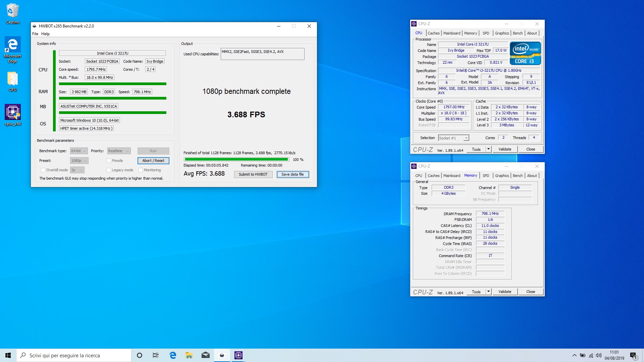
Task: Open the Bench tab in top CPU-Z
Action: coord(518,33)
